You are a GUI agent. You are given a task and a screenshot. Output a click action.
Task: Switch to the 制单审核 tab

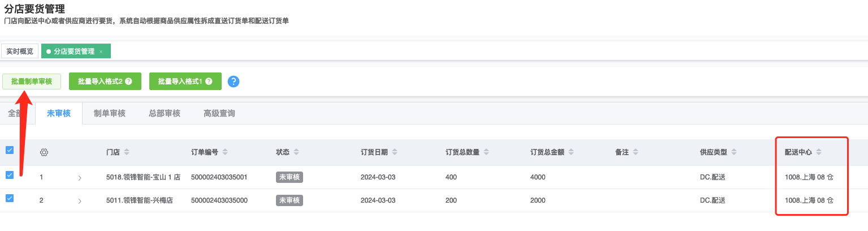point(110,113)
